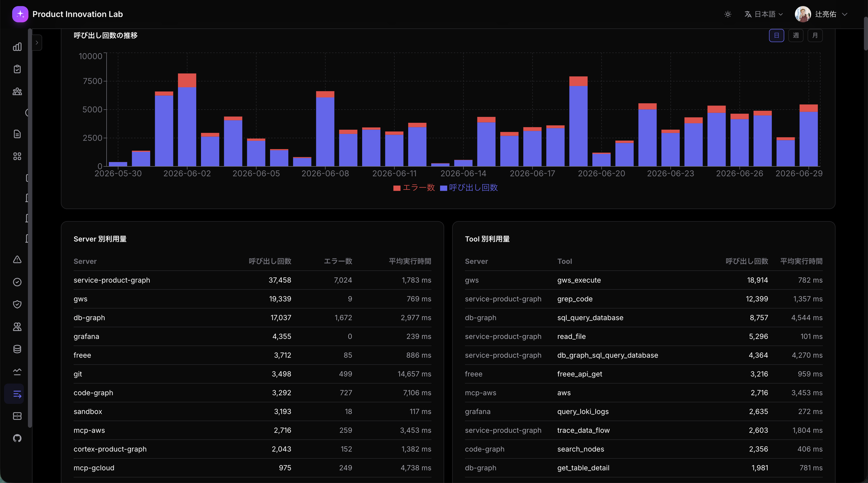Open the circled checkmark sidebar icon

coord(17,282)
